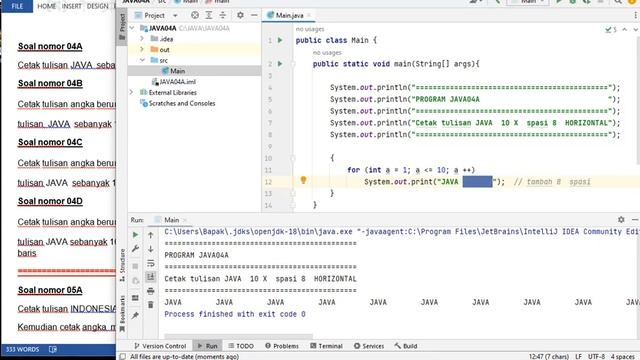The width and height of the screenshot is (640, 360).
Task: Click the fold marker at line 2
Action: [x=293, y=64]
